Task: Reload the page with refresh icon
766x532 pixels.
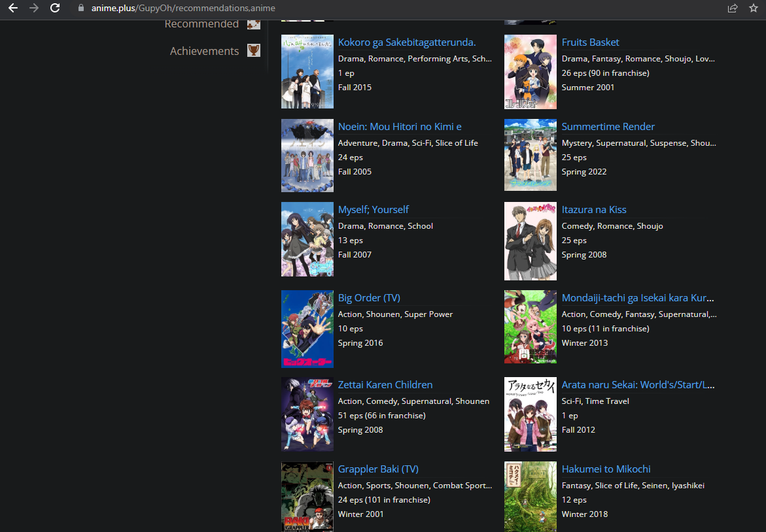Action: click(55, 8)
